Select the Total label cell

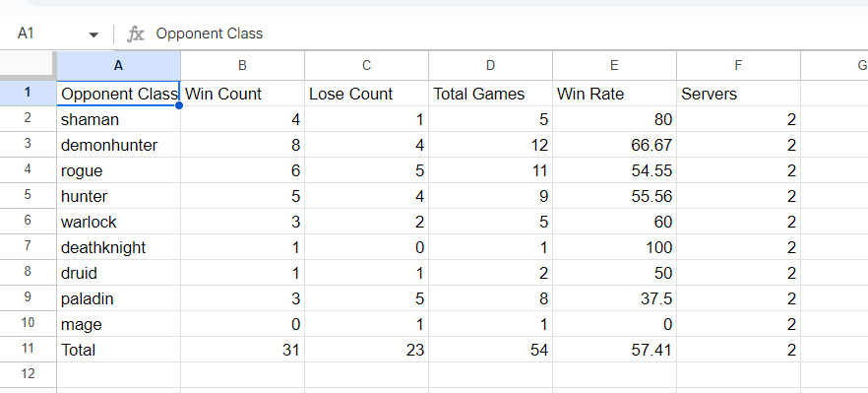pos(118,350)
